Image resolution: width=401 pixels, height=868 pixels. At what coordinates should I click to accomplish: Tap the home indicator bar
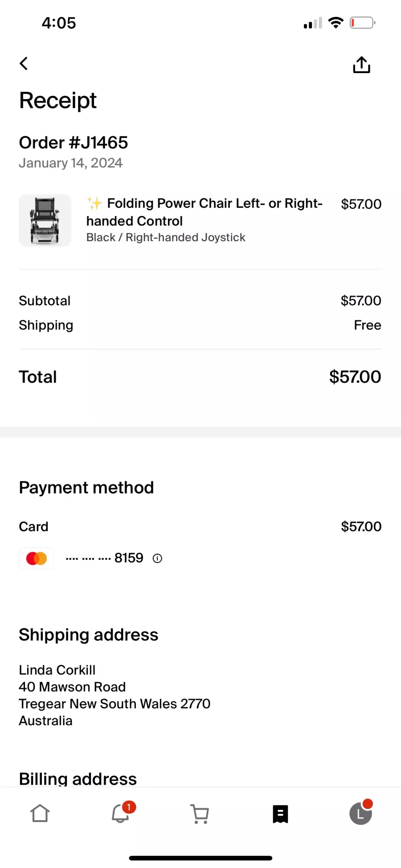pyautogui.click(x=200, y=858)
